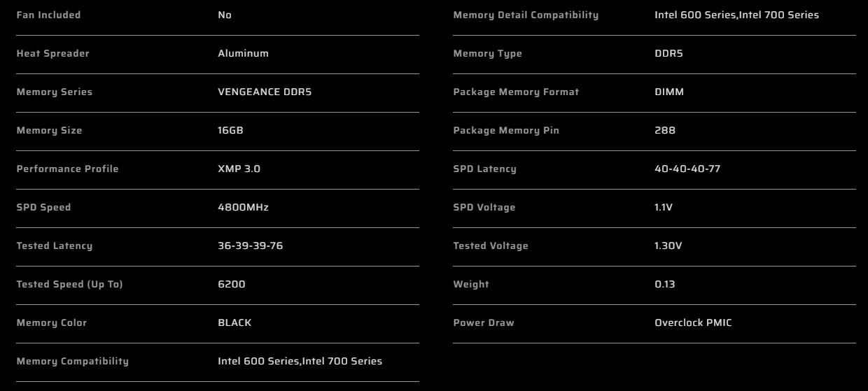
Task: Select the 4800MHz SPD speed value
Action: click(x=243, y=207)
